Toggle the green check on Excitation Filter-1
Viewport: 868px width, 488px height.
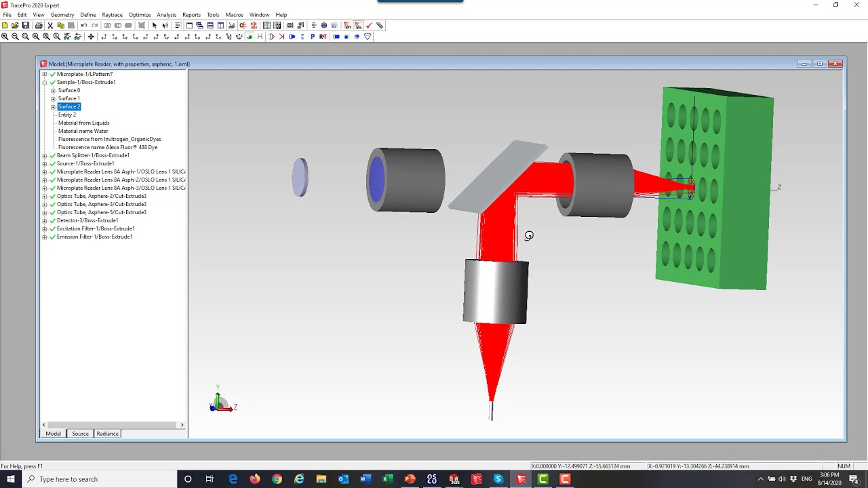(52, 228)
